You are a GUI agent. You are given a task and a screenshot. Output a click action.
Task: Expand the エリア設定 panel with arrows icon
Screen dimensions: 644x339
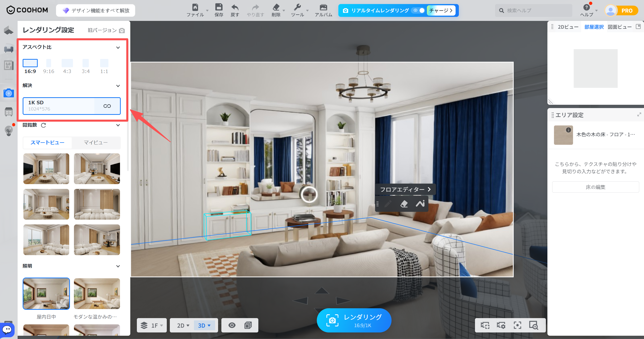click(x=639, y=115)
